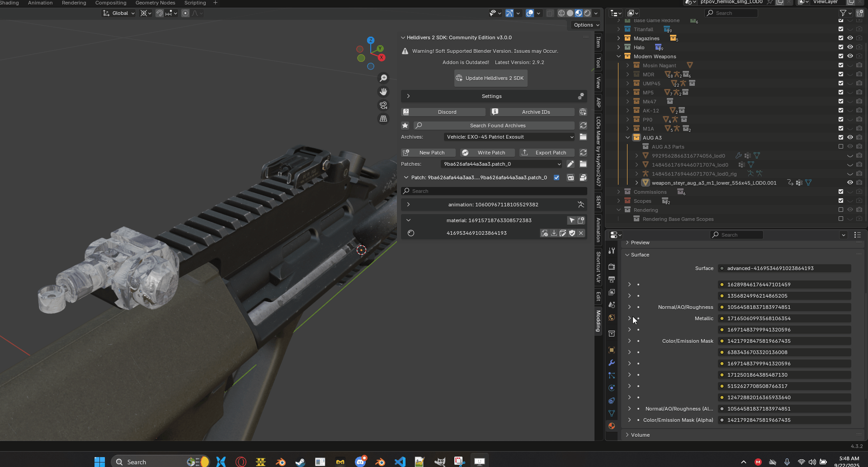The width and height of the screenshot is (868, 467).
Task: Open the Material properties tab icon
Action: point(612,426)
